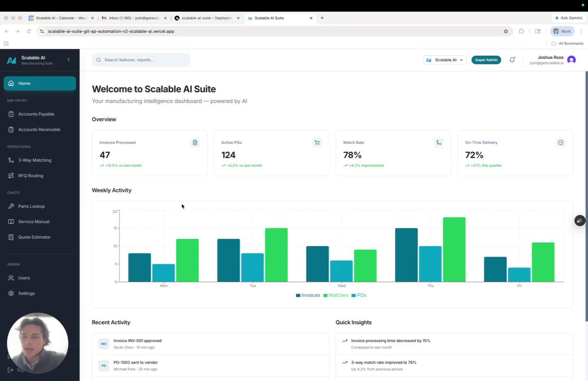Click the Accounts Payable clipboard icon
This screenshot has height=381, width=588.
click(x=11, y=114)
